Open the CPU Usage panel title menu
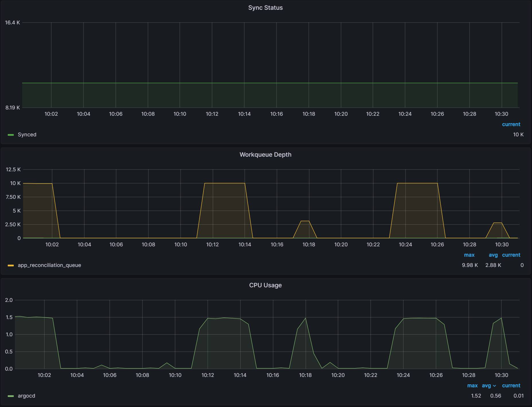Viewport: 532px width, 407px height. (x=265, y=285)
